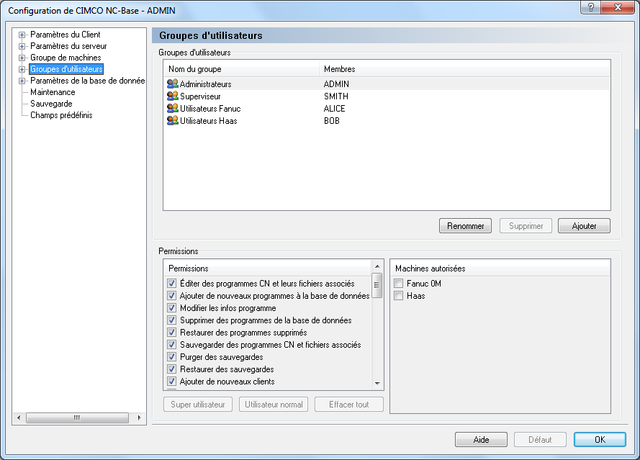Click the Membres column header

pyautogui.click(x=465, y=69)
